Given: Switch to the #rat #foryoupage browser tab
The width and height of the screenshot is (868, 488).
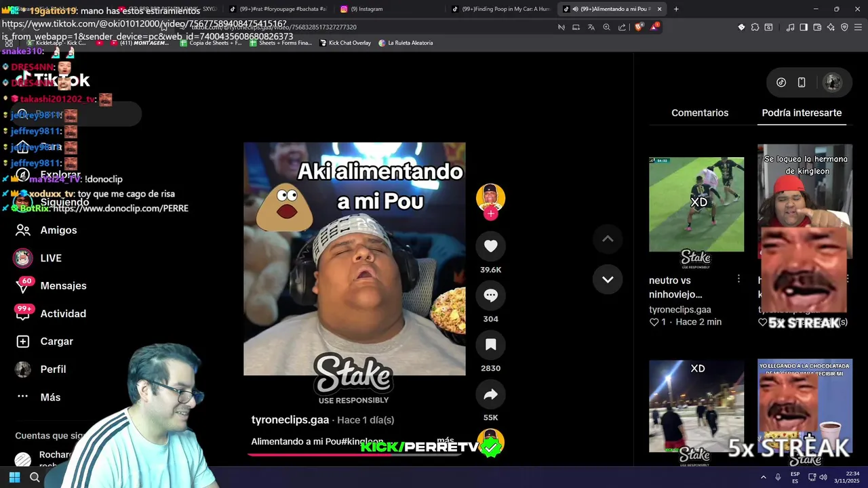Looking at the screenshot, I should (x=278, y=9).
